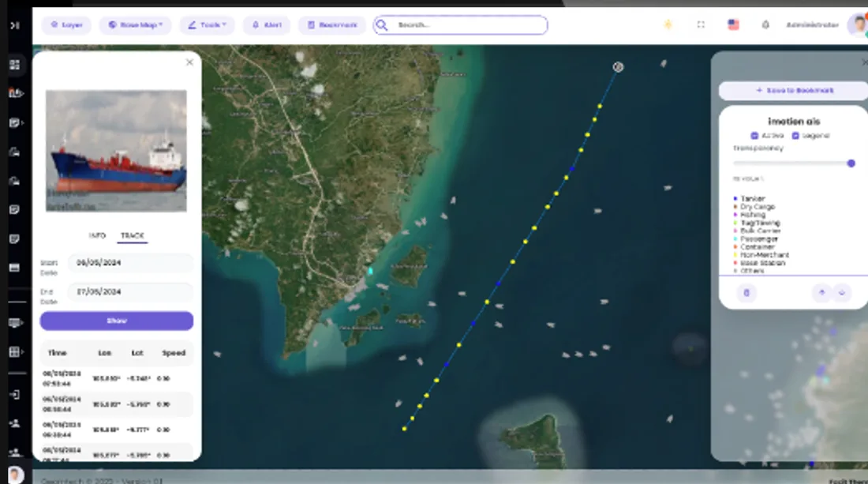Viewport: 868px width, 484px height.
Task: Open the vessel monitoring sidebar icon
Action: click(x=16, y=93)
